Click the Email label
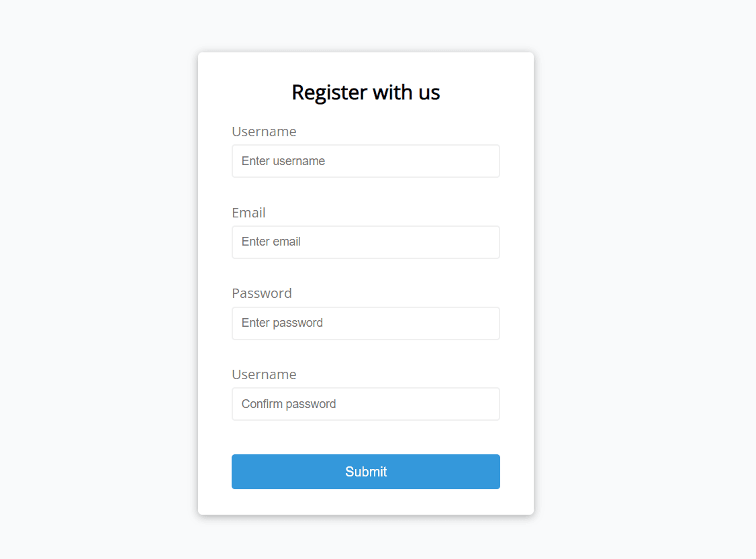Viewport: 756px width, 559px height. click(x=248, y=213)
